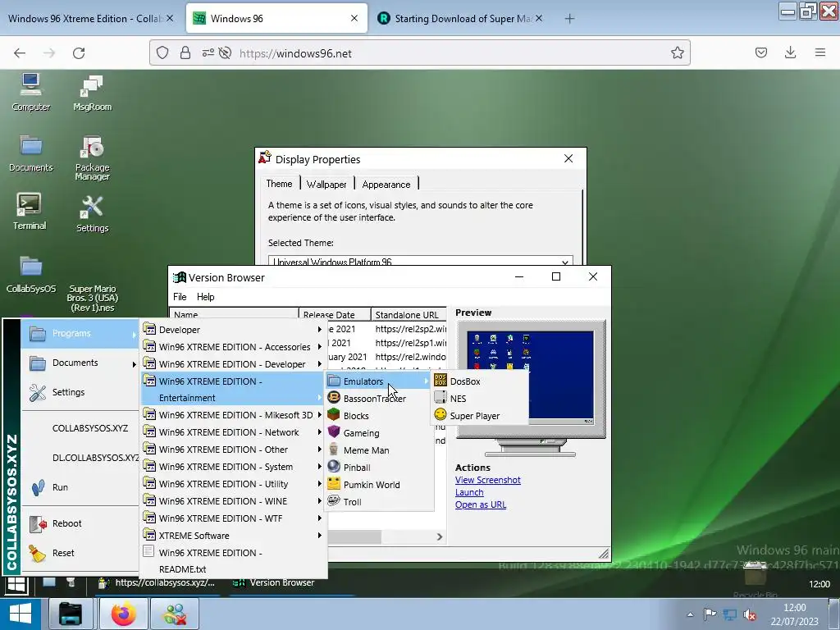Image resolution: width=840 pixels, height=630 pixels.
Task: Click Open as URL link
Action: [x=481, y=504]
